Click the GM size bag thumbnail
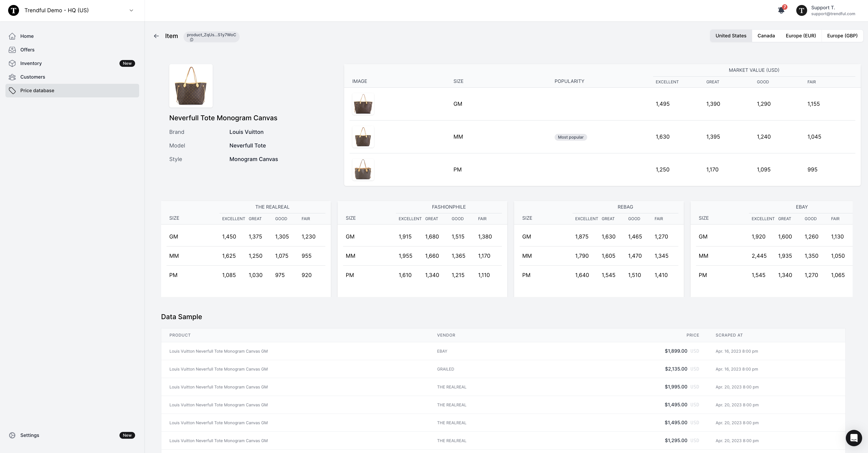 [363, 104]
